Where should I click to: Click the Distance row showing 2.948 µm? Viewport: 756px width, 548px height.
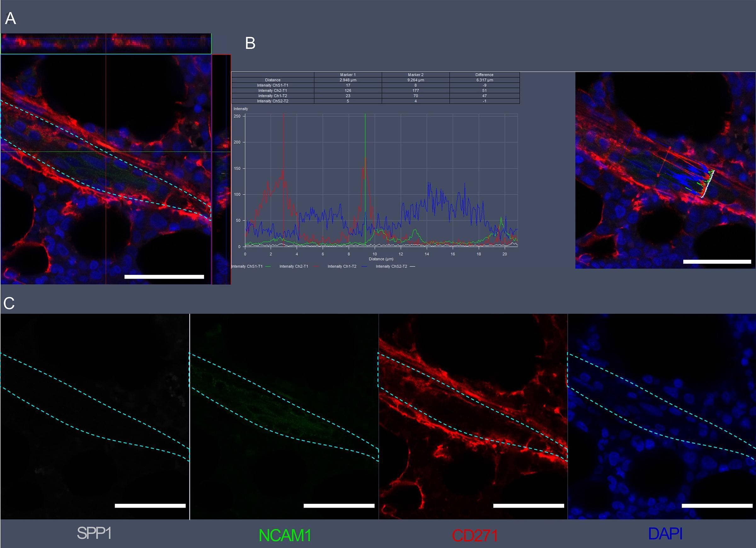click(x=347, y=80)
